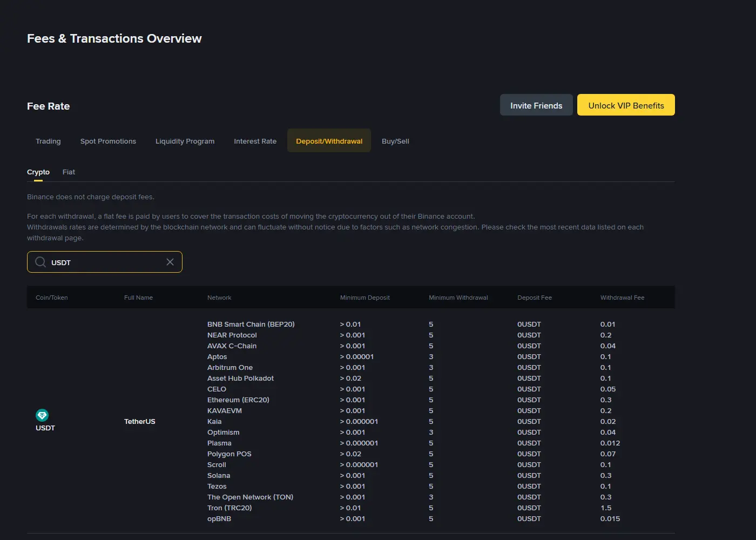Select the Arbitrum One network

230,367
